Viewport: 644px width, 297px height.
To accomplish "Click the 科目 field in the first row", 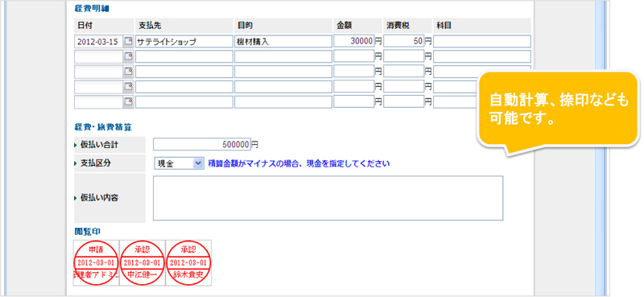I will (481, 42).
